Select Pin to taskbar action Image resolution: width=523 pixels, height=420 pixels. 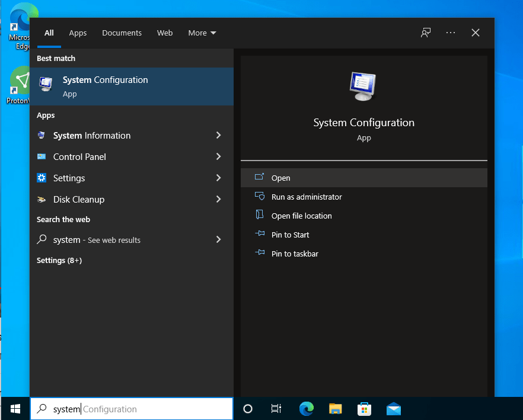coord(295,254)
